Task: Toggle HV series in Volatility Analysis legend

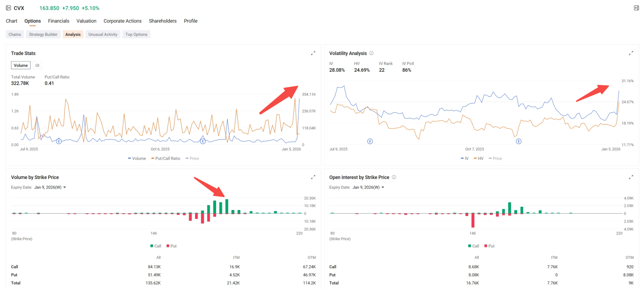Action: point(478,158)
